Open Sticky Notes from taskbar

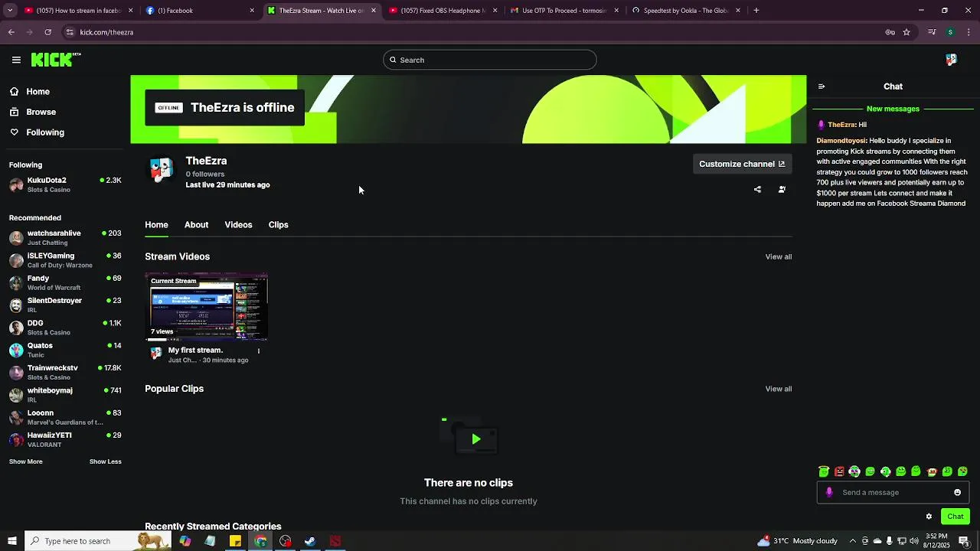235,541
